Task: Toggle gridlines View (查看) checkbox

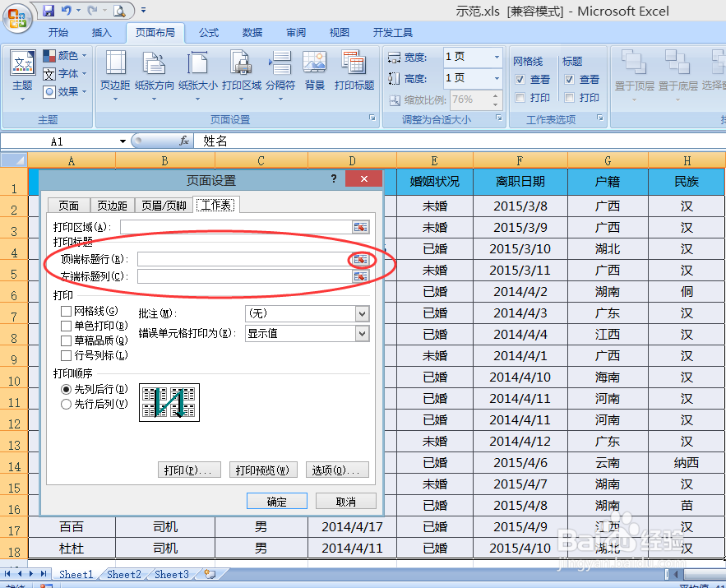Action: pyautogui.click(x=520, y=80)
